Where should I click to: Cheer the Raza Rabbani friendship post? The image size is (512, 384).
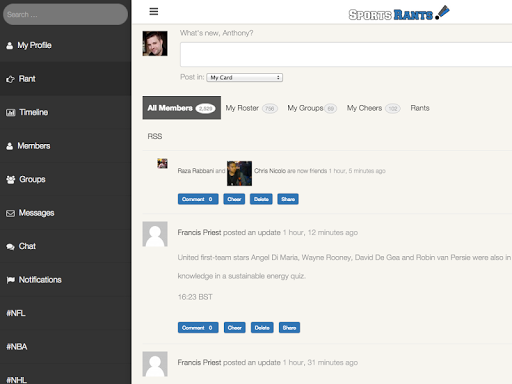pos(234,199)
